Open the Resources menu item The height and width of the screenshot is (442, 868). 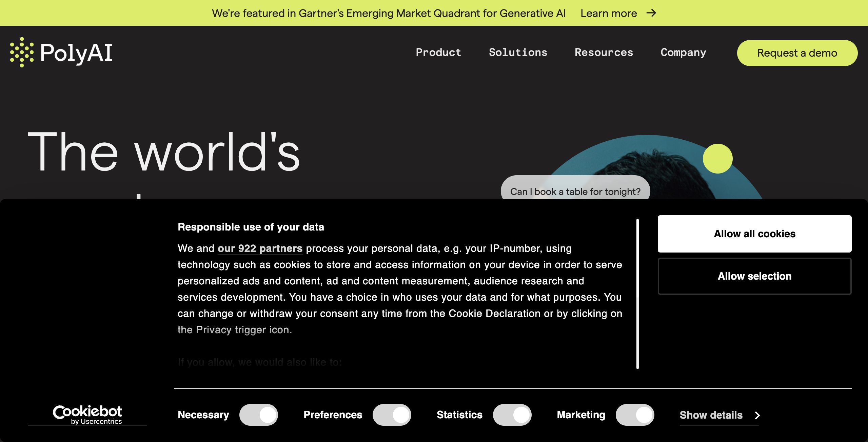(x=604, y=53)
